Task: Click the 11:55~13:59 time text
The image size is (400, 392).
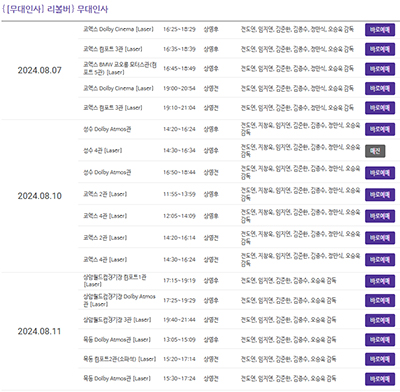Action: pyautogui.click(x=179, y=194)
